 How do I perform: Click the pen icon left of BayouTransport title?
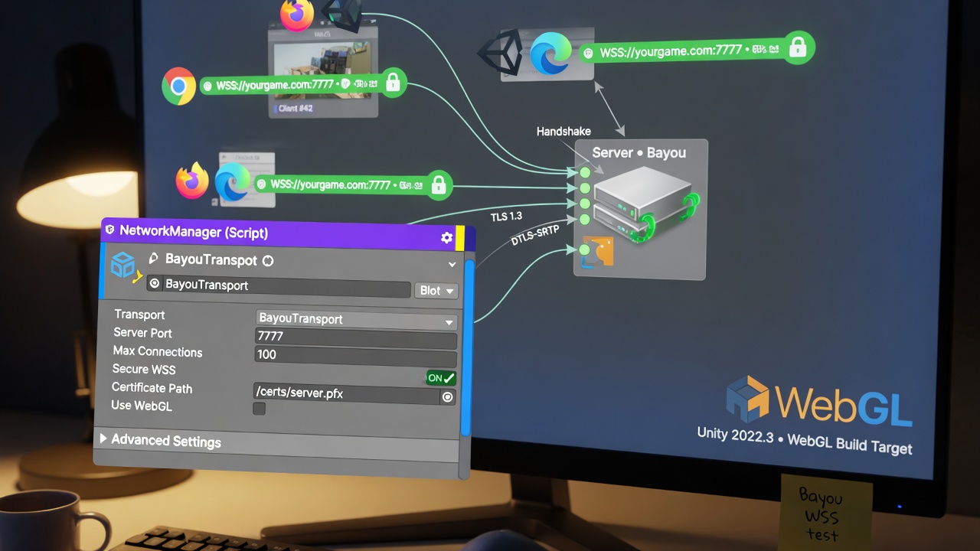click(152, 259)
